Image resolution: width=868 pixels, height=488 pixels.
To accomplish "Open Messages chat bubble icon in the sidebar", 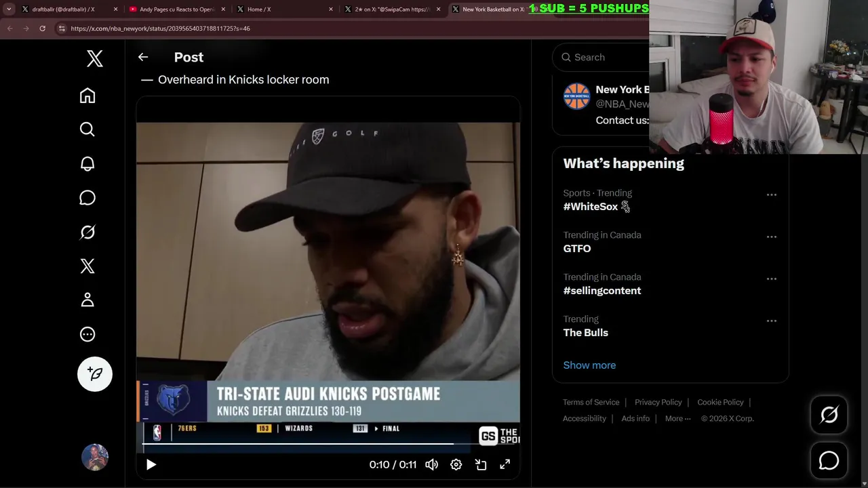I will coord(87,197).
